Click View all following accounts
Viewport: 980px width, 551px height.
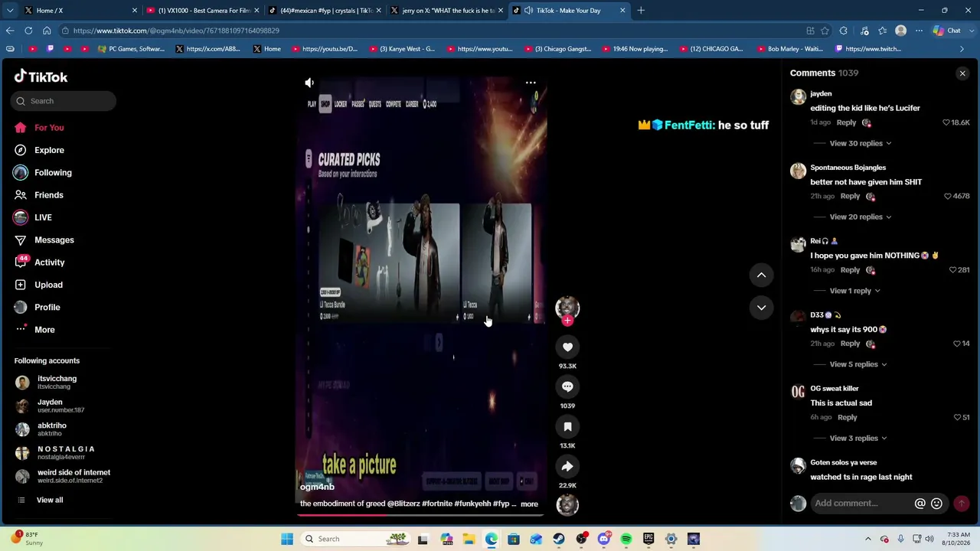50,500
